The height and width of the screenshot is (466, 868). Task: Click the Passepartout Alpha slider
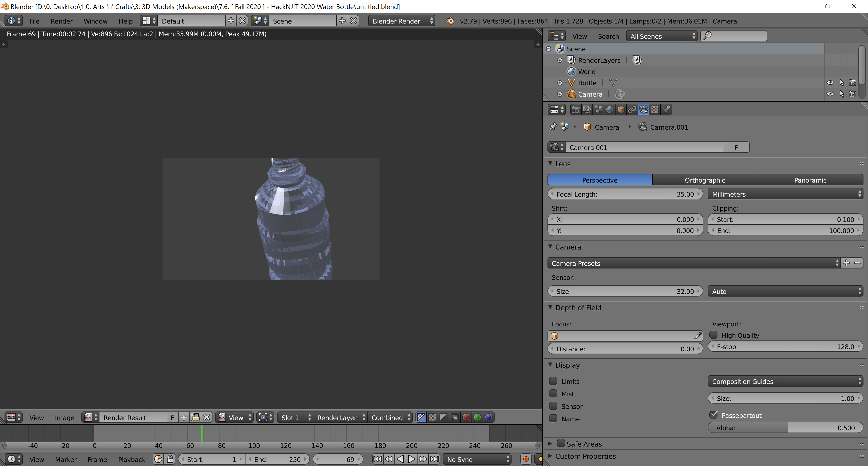(x=785, y=428)
